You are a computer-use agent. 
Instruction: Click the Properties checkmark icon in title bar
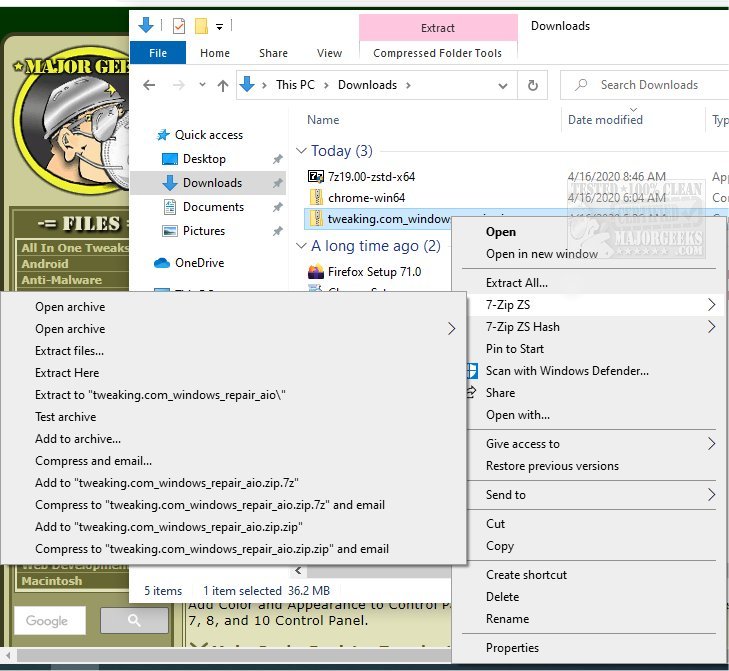(x=179, y=25)
